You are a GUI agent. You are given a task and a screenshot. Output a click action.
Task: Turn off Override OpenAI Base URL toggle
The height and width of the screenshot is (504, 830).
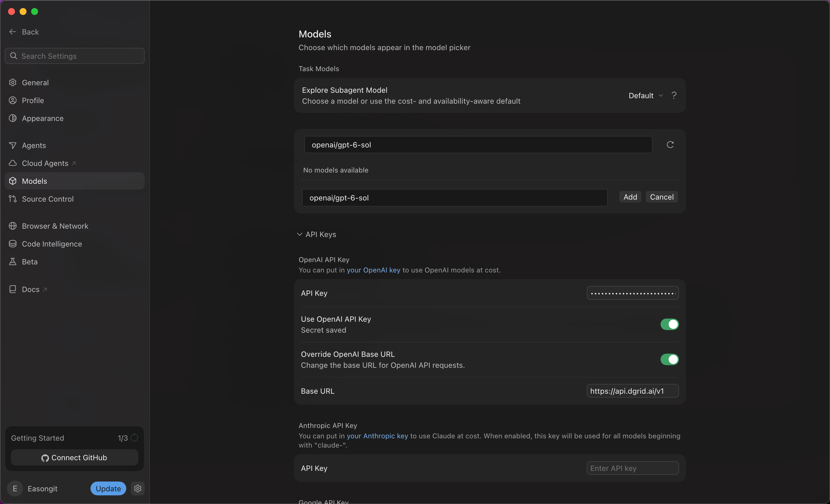669,359
